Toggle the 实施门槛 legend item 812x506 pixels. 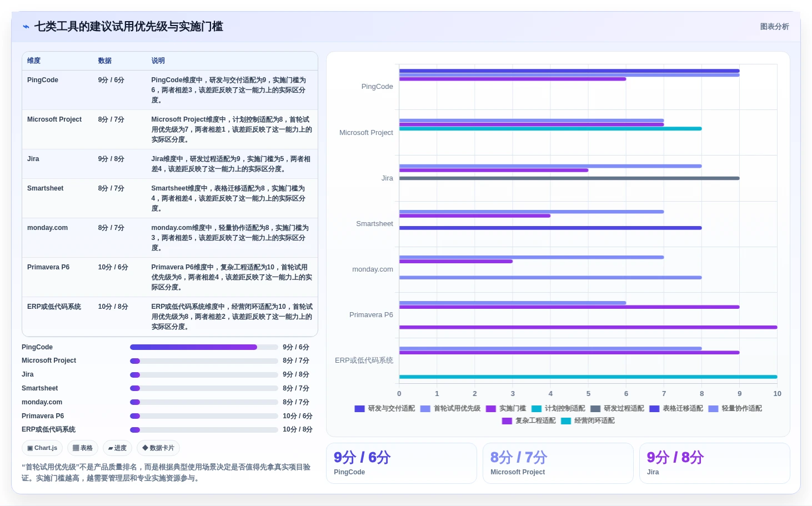pos(506,408)
